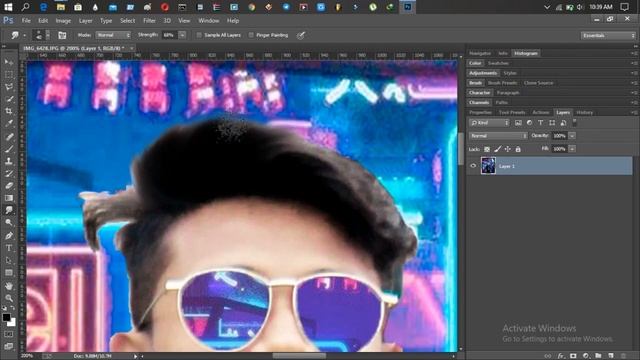This screenshot has width=640, height=360.
Task: Select the Quick Selection tool
Action: 9,99
